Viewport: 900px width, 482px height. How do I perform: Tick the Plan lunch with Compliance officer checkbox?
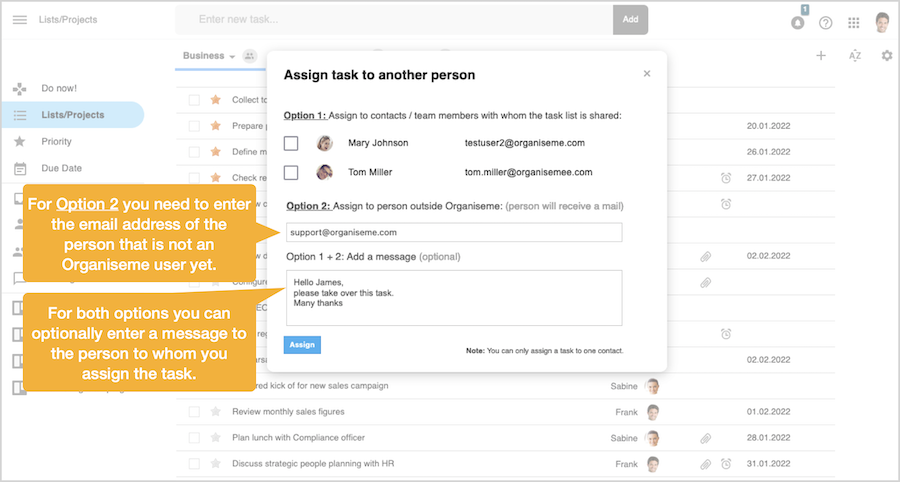point(195,438)
